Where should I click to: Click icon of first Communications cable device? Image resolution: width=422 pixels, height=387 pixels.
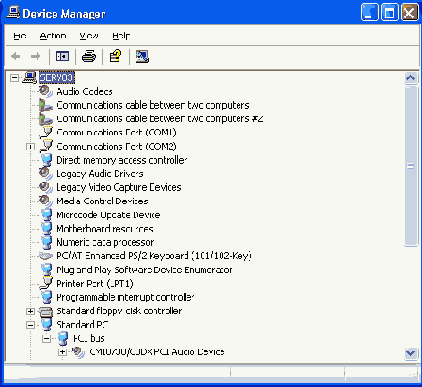pos(46,105)
